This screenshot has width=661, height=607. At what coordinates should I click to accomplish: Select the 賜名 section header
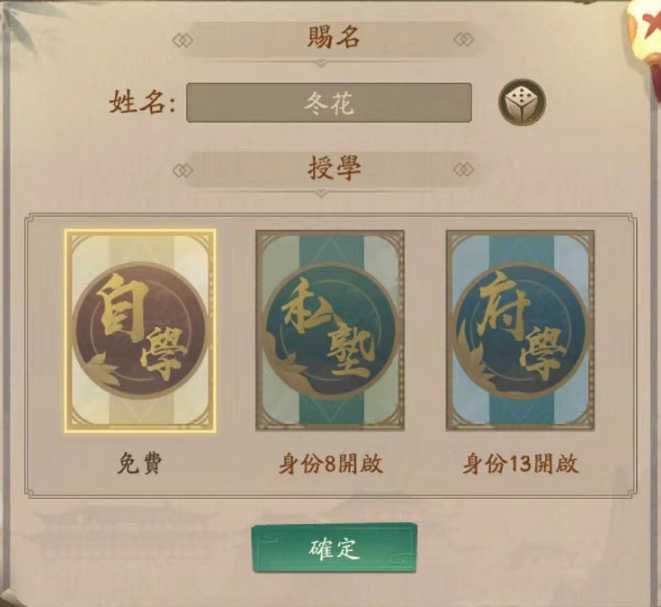tap(333, 37)
